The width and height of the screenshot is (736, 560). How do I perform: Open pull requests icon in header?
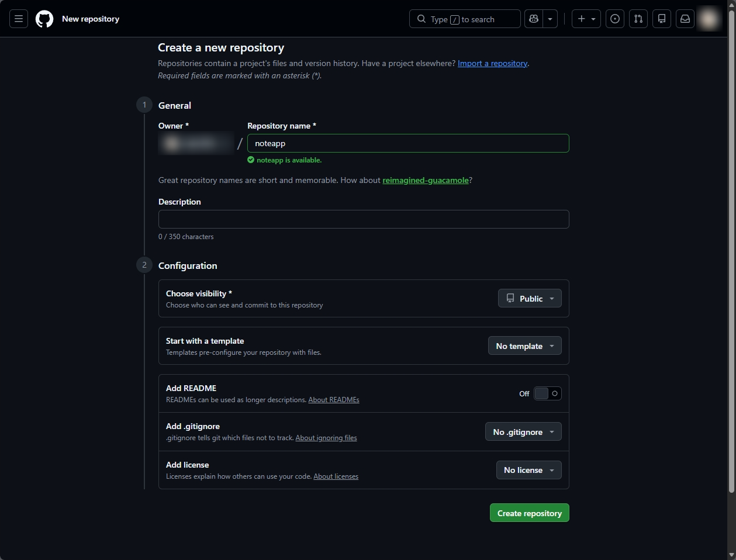click(x=638, y=19)
